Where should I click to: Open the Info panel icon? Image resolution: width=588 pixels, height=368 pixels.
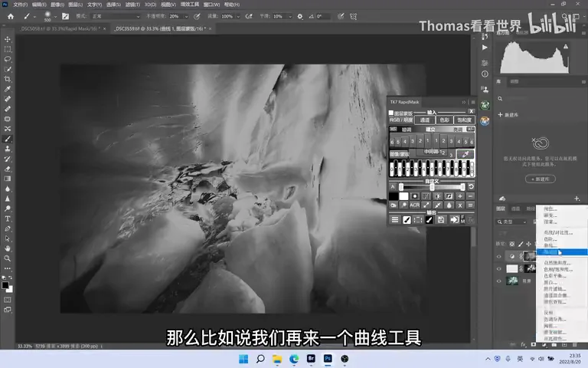[485, 74]
